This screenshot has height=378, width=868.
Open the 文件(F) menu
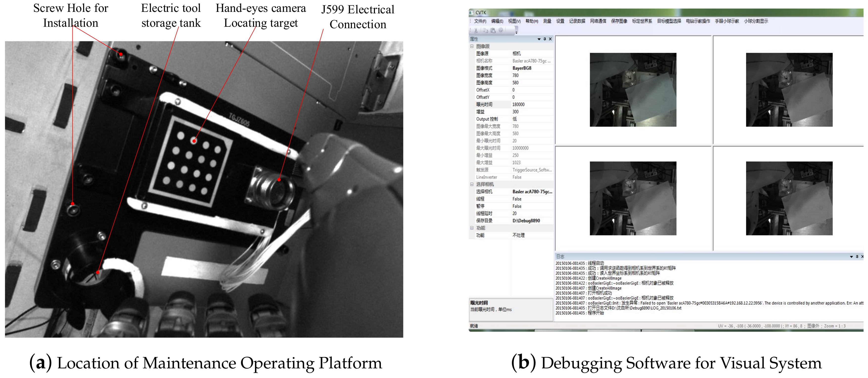tap(480, 21)
